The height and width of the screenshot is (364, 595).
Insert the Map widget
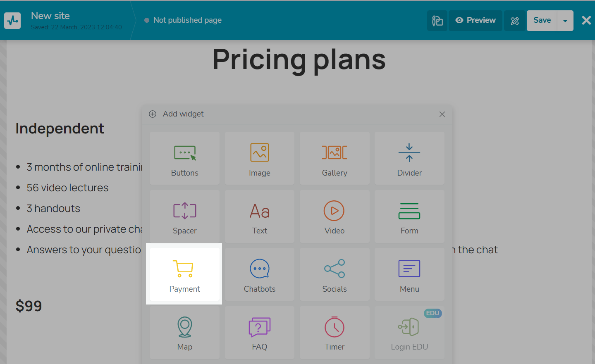tap(184, 333)
